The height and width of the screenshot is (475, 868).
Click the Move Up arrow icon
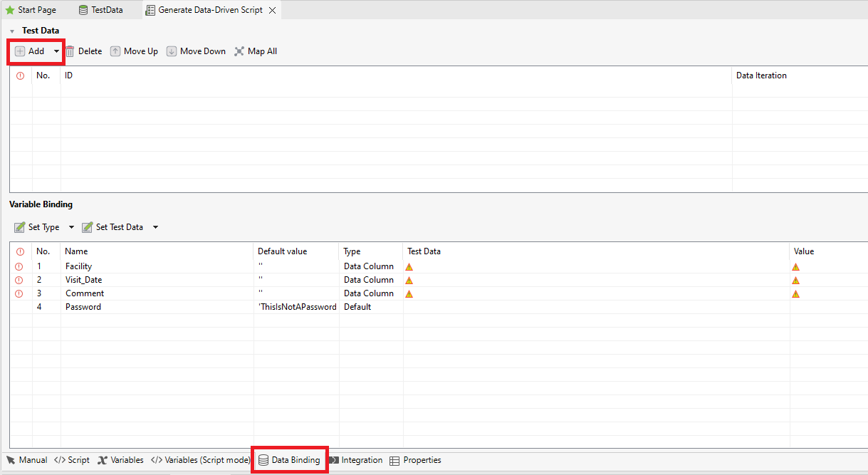click(115, 51)
